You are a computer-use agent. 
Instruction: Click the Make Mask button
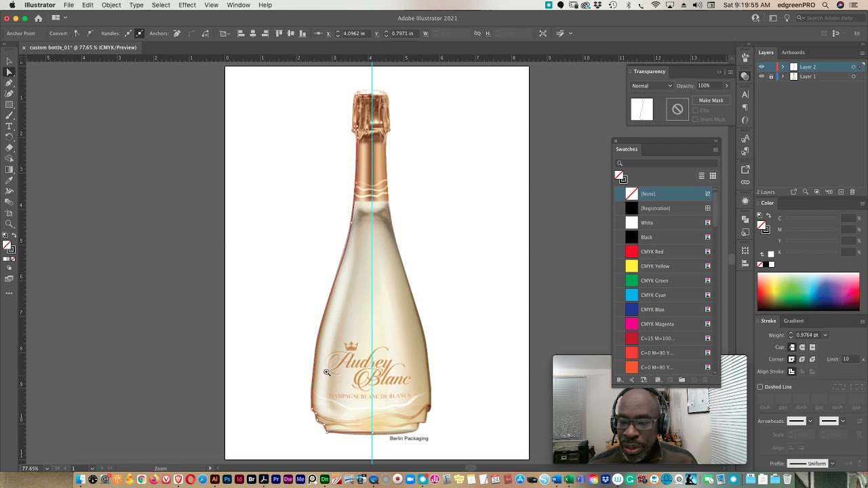711,100
